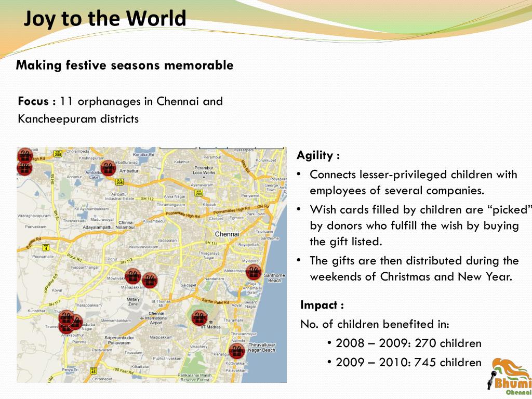This screenshot has width=532, height=399.
Task: Click the Chennai city label on map
Action: click(x=226, y=234)
